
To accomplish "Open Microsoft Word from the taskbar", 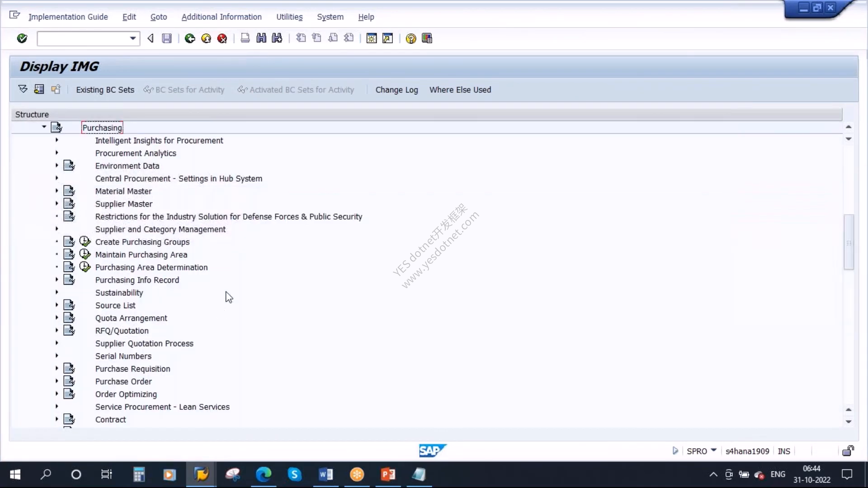I will click(325, 474).
